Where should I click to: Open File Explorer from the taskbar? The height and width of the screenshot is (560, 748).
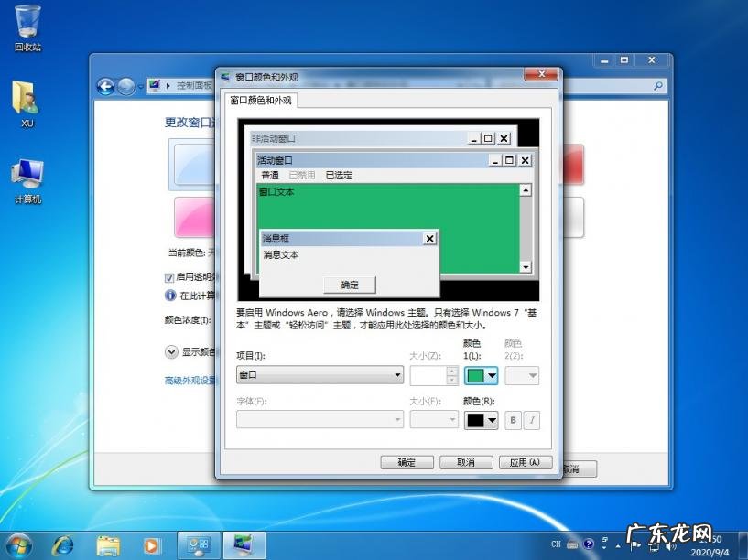(x=108, y=545)
